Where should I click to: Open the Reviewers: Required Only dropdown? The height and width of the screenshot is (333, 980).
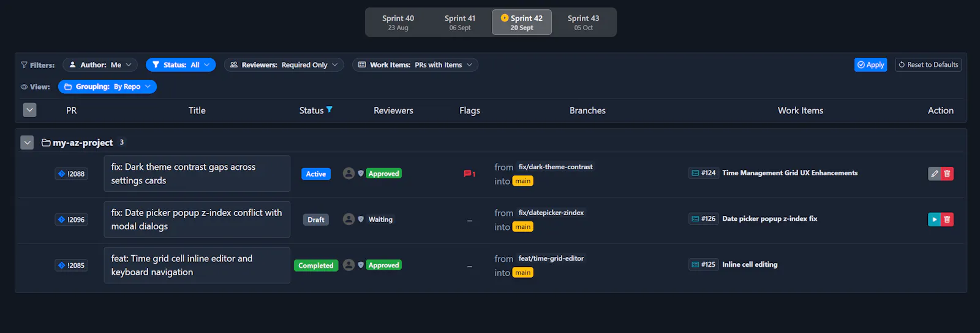(284, 65)
